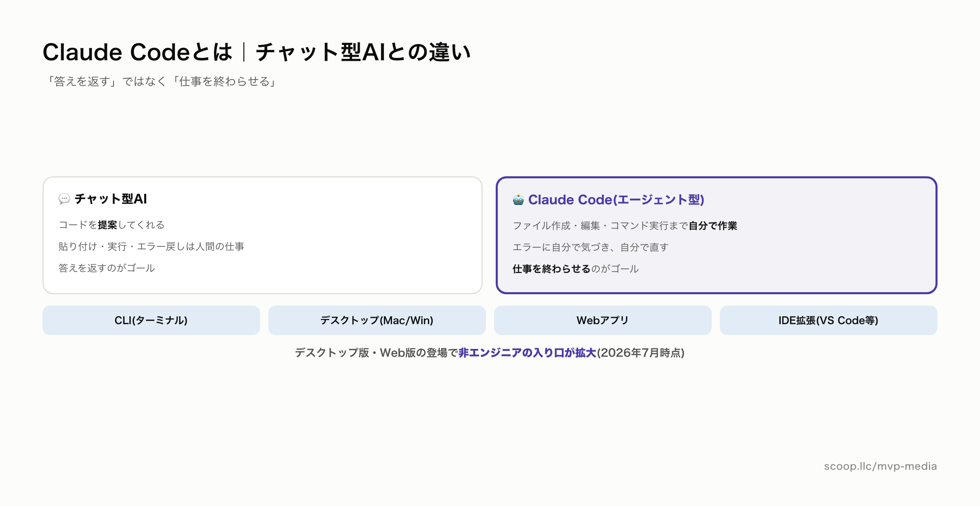The image size is (980, 506).
Task: Click the line 仕事を終わらせるのがゴール
Action: [x=576, y=269]
